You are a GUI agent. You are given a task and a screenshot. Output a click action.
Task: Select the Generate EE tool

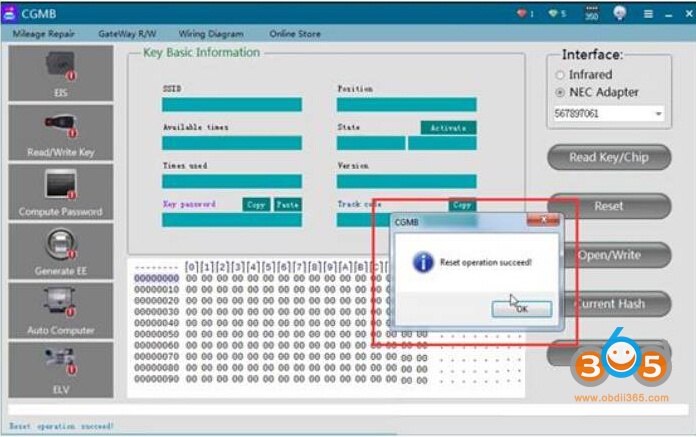point(61,251)
